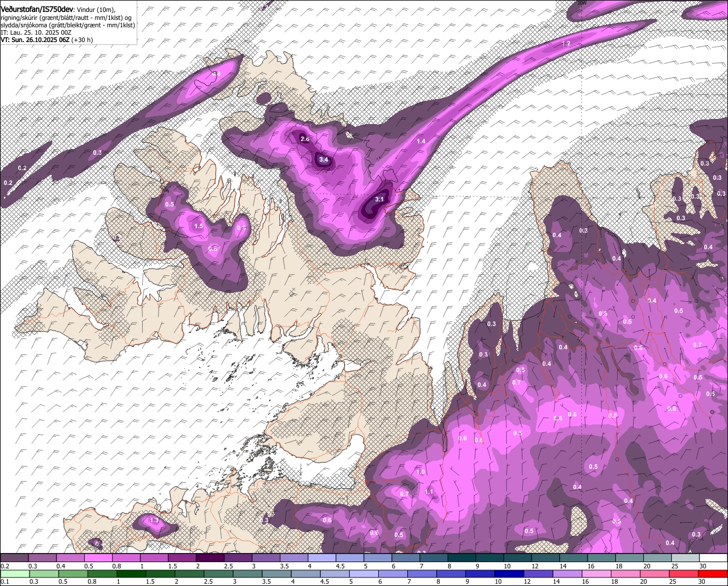Click the 1.5 precipitation value on the map
Viewport: 728px width, 586px height.
click(198, 226)
